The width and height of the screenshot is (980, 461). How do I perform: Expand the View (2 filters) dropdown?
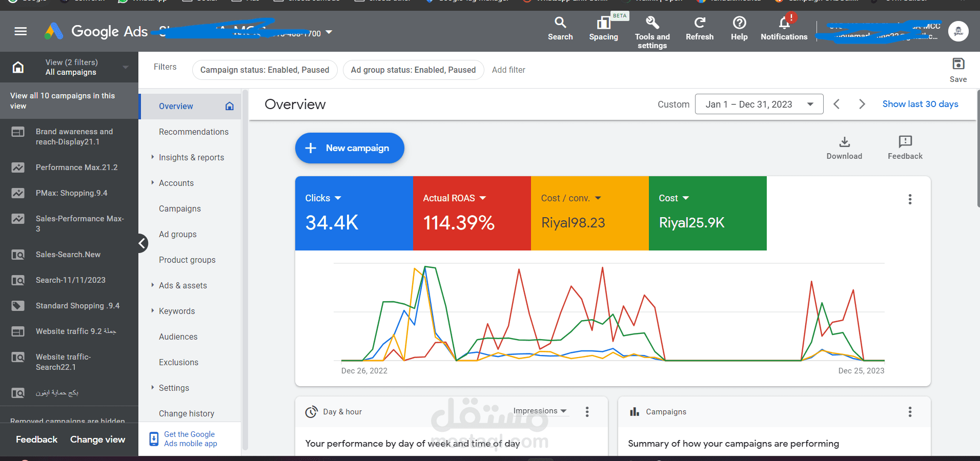126,67
